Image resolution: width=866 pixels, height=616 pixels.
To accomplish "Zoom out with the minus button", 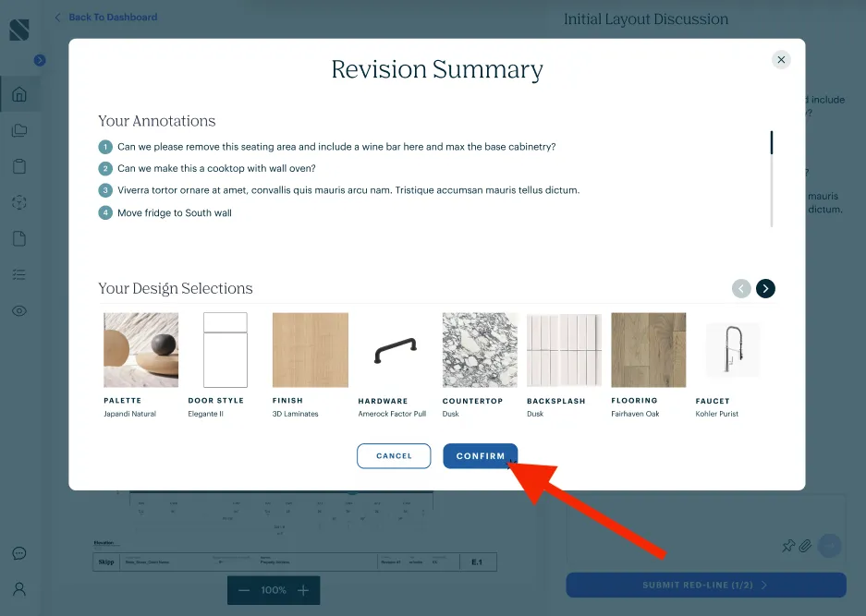I will coord(244,590).
